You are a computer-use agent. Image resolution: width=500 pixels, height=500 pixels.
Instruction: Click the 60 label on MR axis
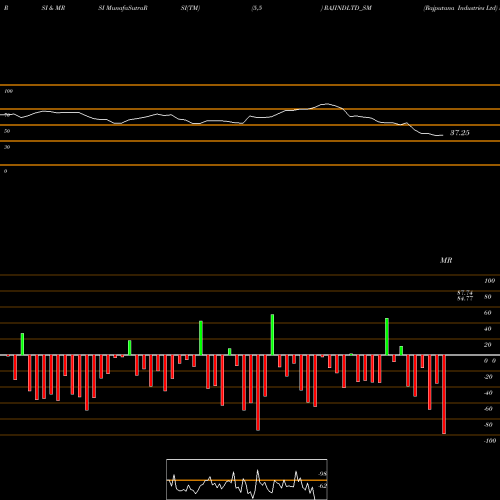[487, 313]
